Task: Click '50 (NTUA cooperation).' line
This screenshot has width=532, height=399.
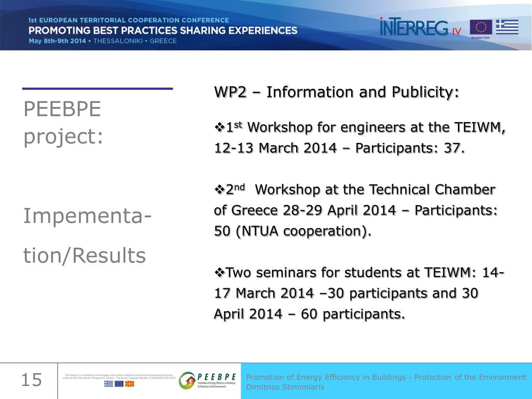Action: click(x=293, y=231)
